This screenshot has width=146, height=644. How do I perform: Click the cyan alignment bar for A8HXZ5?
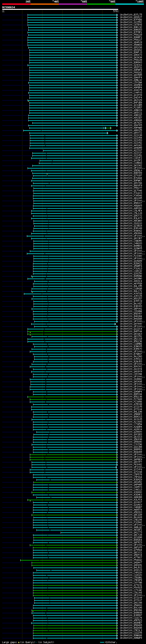click(71, 130)
